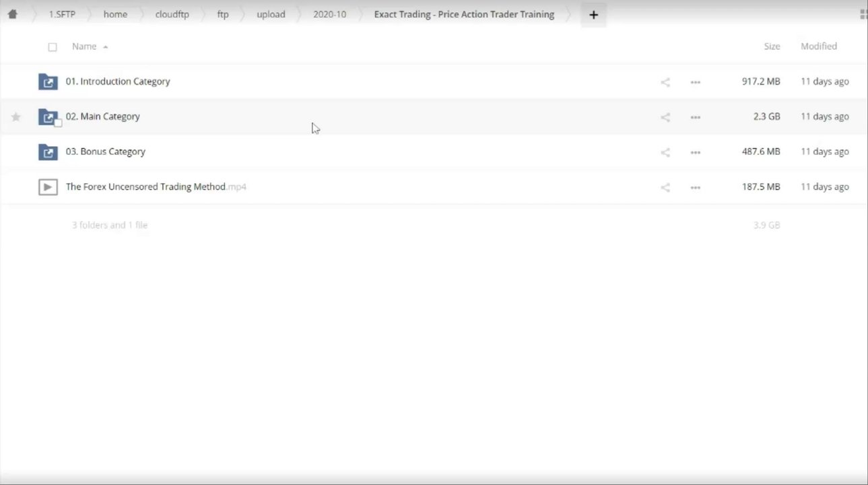
Task: Open more actions for 01. Introduction Category
Action: pos(696,82)
